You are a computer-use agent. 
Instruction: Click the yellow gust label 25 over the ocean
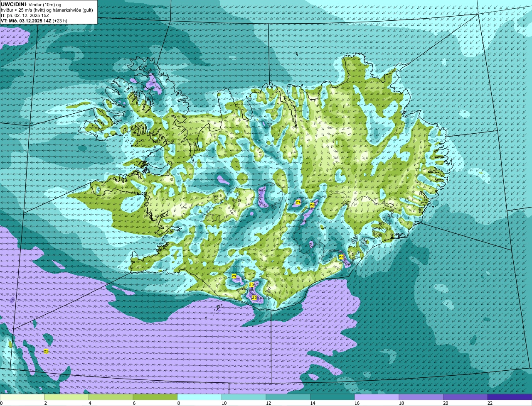pyautogui.click(x=46, y=351)
